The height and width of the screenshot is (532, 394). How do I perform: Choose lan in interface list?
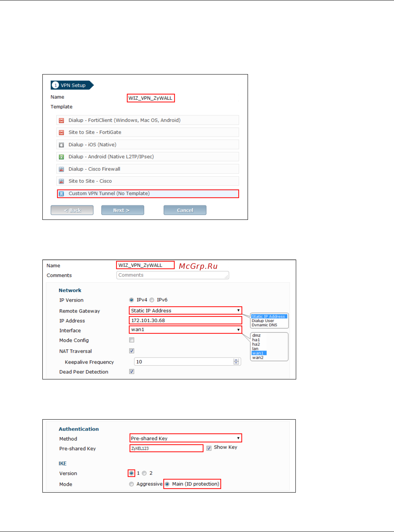tap(255, 349)
